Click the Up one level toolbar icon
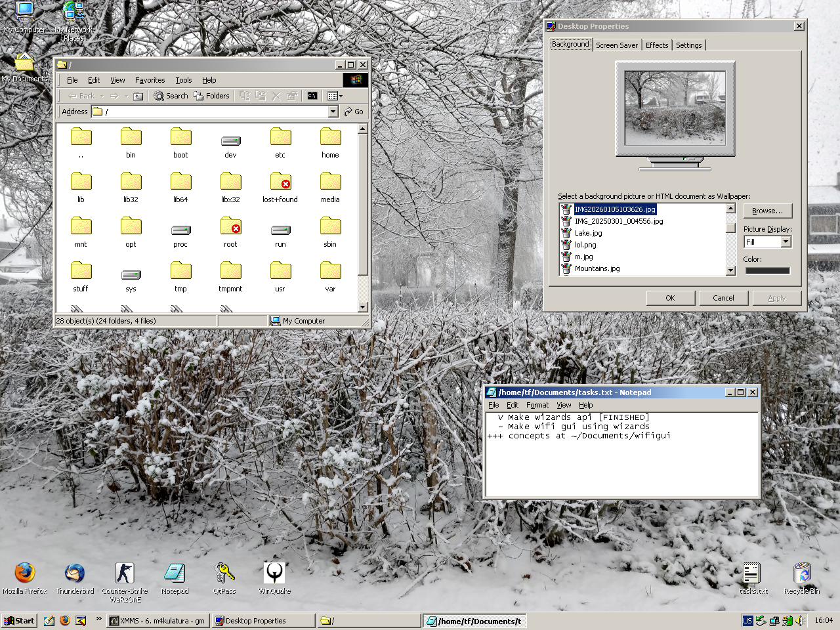Viewport: 840px width, 630px height. click(138, 96)
